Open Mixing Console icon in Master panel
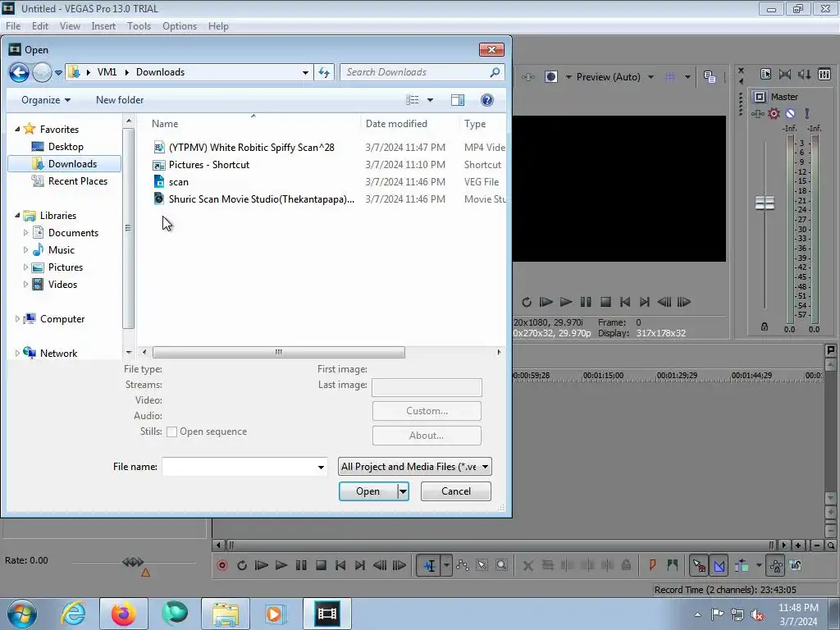Image resolution: width=840 pixels, height=630 pixels. click(x=824, y=75)
